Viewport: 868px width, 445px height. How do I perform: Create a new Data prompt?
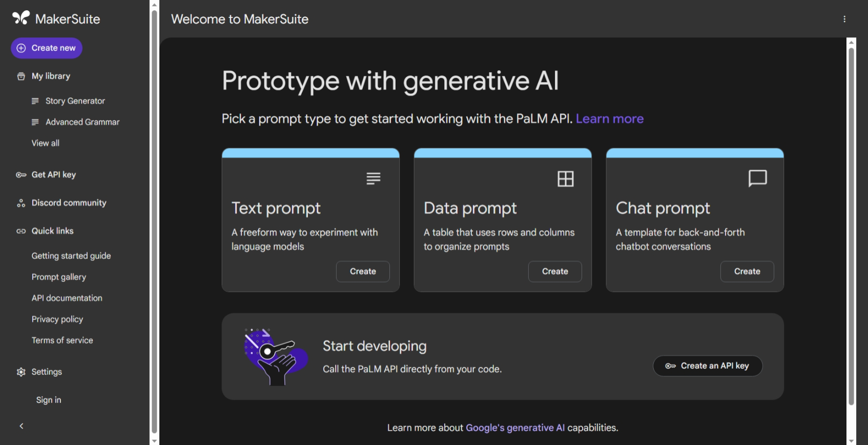coord(555,272)
